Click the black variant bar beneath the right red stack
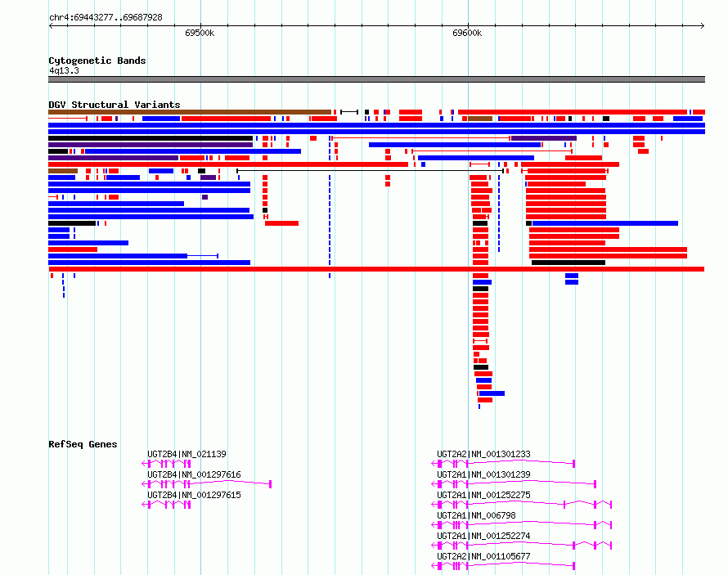 [568, 263]
